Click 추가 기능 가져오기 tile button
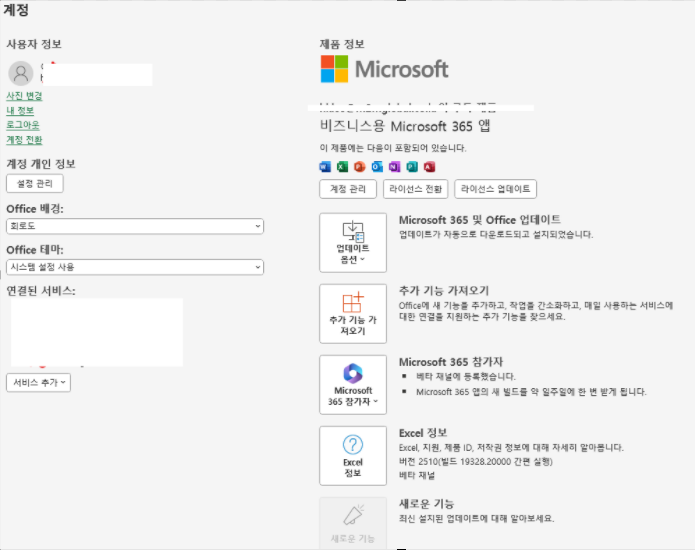Image resolution: width=695 pixels, height=550 pixels. pyautogui.click(x=353, y=314)
